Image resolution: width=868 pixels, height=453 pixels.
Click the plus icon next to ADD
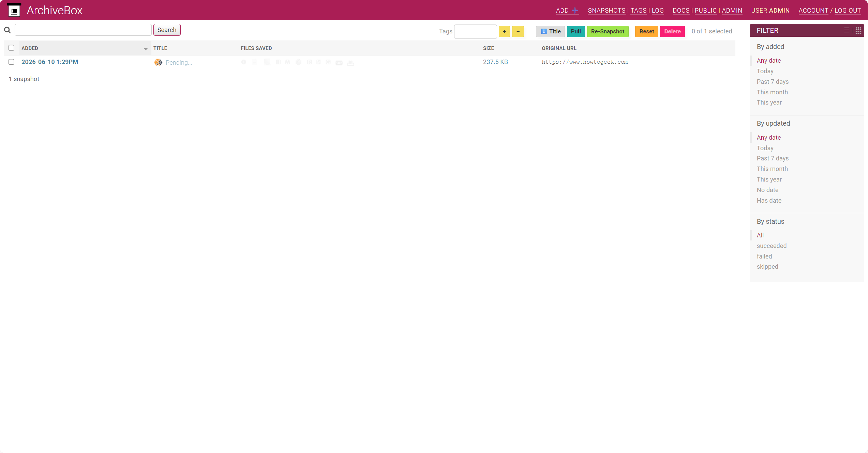tap(575, 11)
